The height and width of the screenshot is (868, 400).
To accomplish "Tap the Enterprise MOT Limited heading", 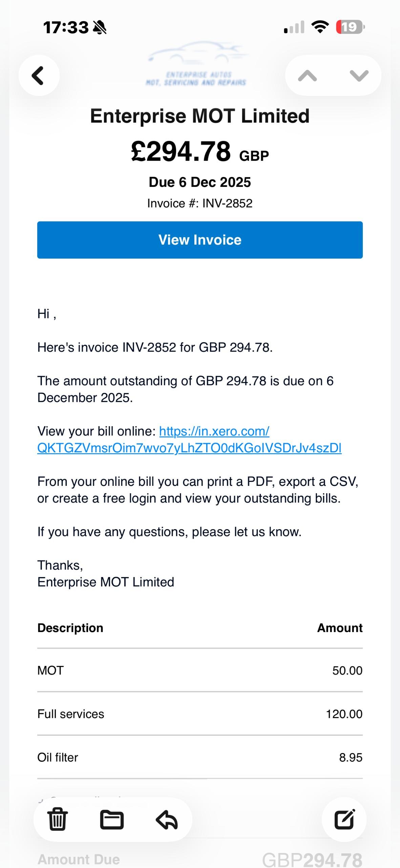I will pos(200,116).
